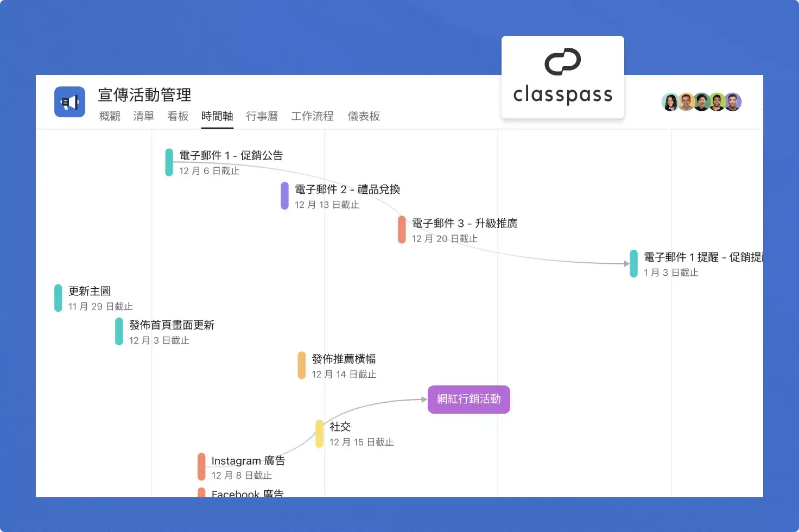Open the Instagram 廣告 task
The height and width of the screenshot is (532, 799).
point(248,461)
